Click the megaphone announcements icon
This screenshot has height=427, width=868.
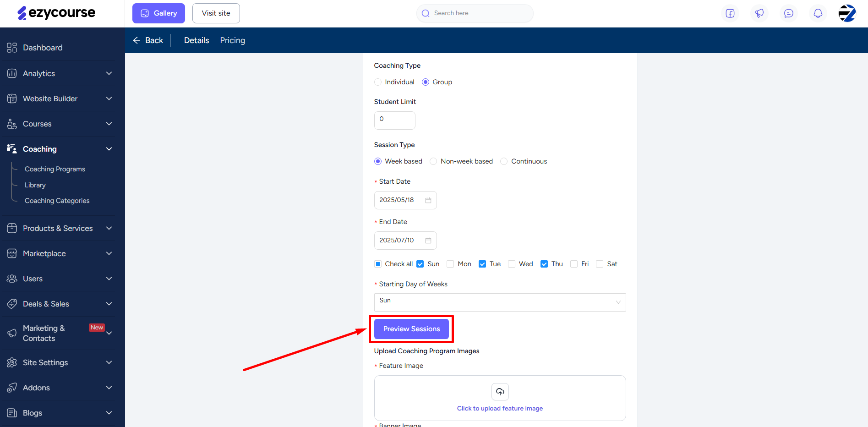[759, 13]
